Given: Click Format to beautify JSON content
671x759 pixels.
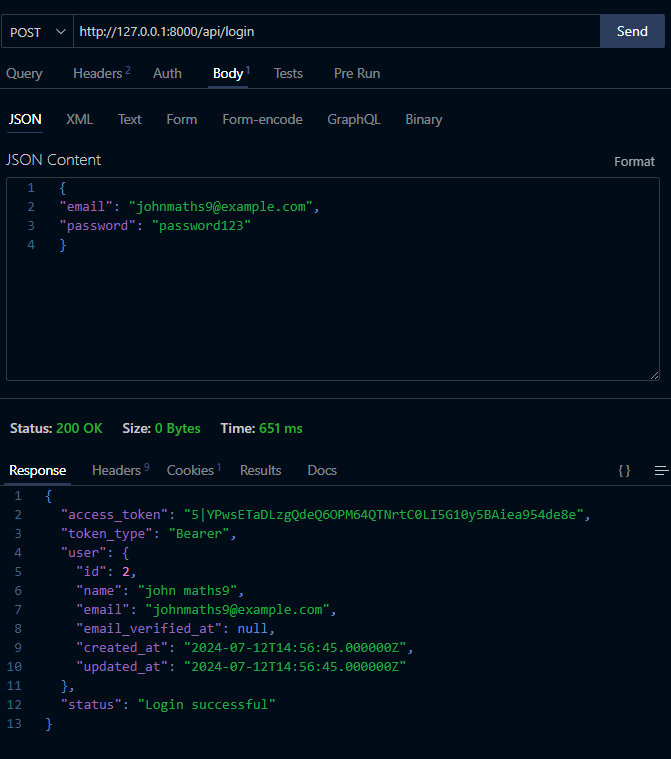Looking at the screenshot, I should (634, 161).
